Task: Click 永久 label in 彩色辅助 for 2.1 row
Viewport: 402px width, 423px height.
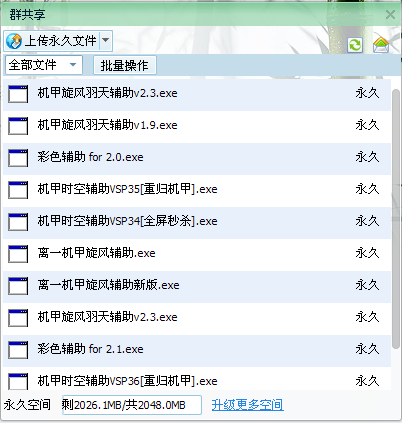Action: click(367, 349)
